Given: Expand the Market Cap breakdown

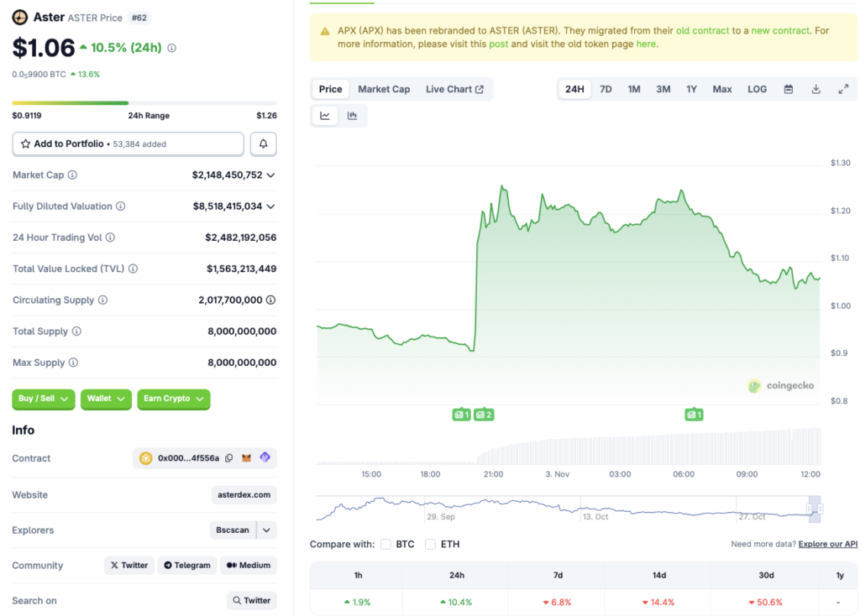Looking at the screenshot, I should (x=270, y=175).
